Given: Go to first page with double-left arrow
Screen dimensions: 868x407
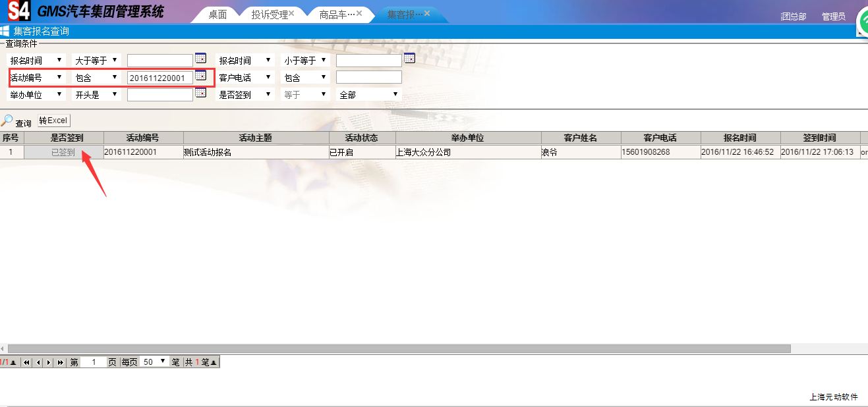Looking at the screenshot, I should pyautogui.click(x=27, y=362).
